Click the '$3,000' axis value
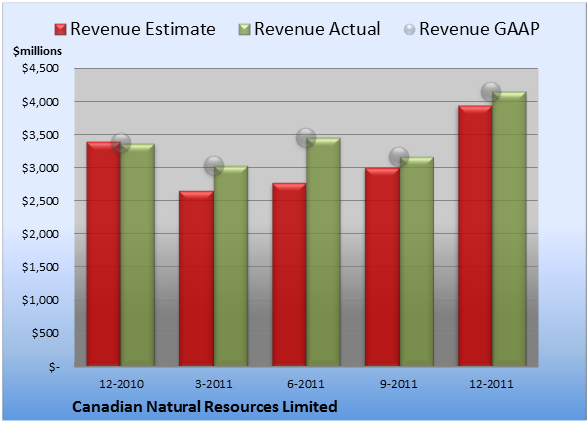588x422 pixels. (40, 168)
